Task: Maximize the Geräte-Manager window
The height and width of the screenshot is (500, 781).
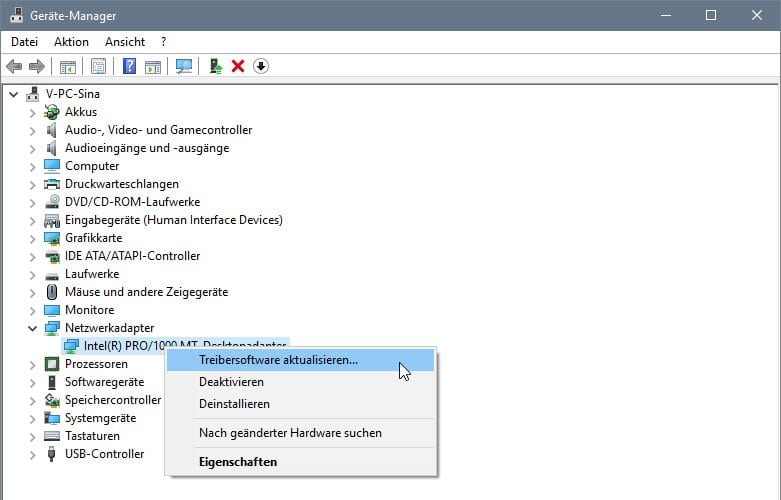Action: point(711,15)
